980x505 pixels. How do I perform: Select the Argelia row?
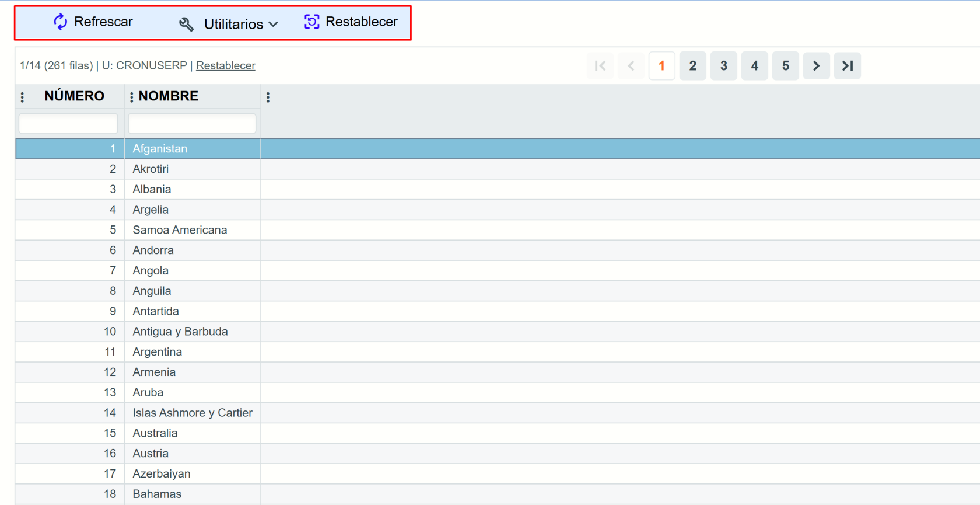pos(498,210)
